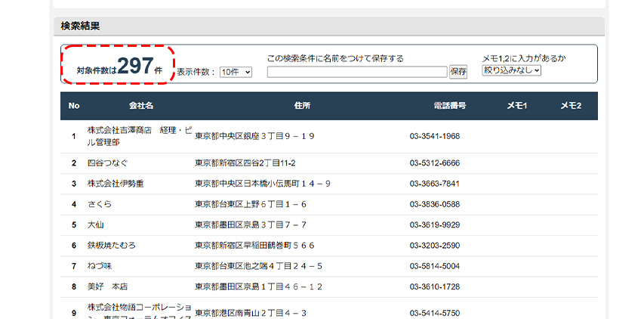The height and width of the screenshot is (319, 644).
Task: Click the 電話番号 column header
Action: click(450, 106)
